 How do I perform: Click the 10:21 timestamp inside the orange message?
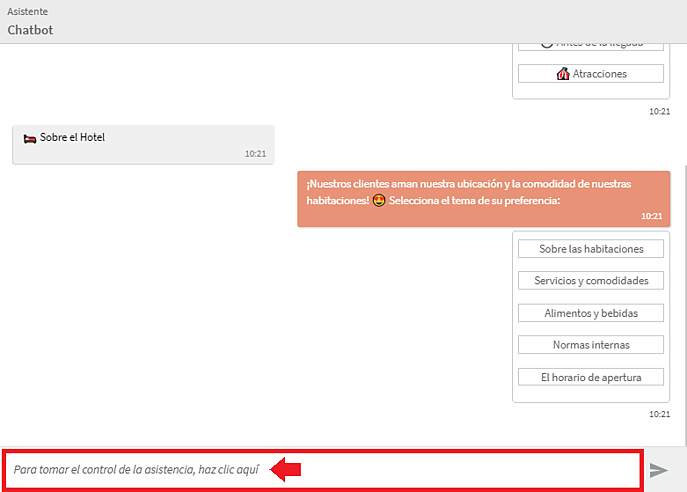coord(652,216)
